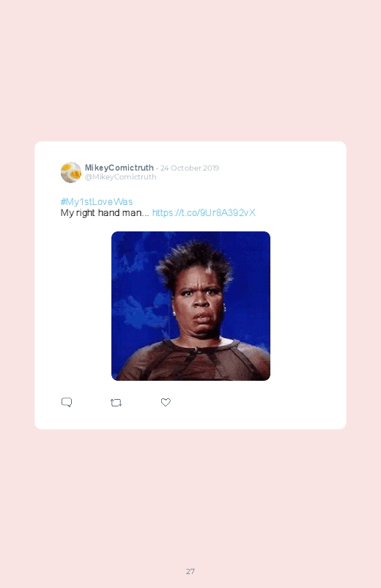381x588 pixels.
Task: Follow the https://t.co/9Ur8A392vX link
Action: 204,212
